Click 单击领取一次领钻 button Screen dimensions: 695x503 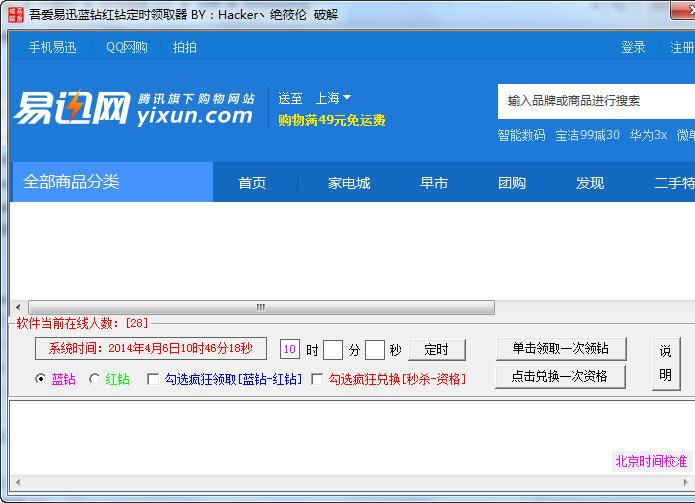click(x=560, y=348)
